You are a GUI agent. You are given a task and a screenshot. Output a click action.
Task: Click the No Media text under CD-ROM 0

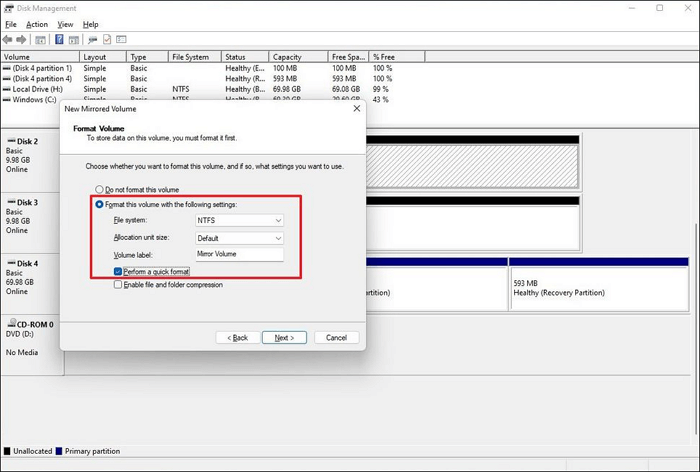[x=22, y=352]
